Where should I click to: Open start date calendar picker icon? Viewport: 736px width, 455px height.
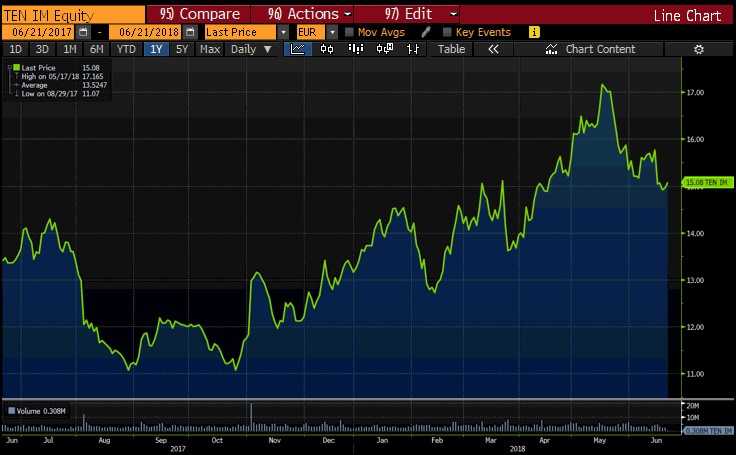[x=83, y=32]
